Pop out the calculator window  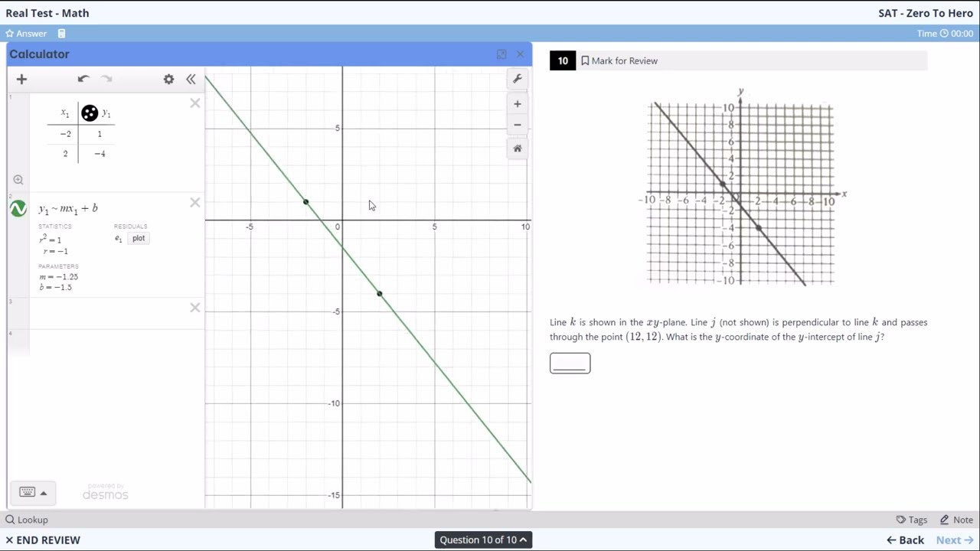pyautogui.click(x=501, y=54)
